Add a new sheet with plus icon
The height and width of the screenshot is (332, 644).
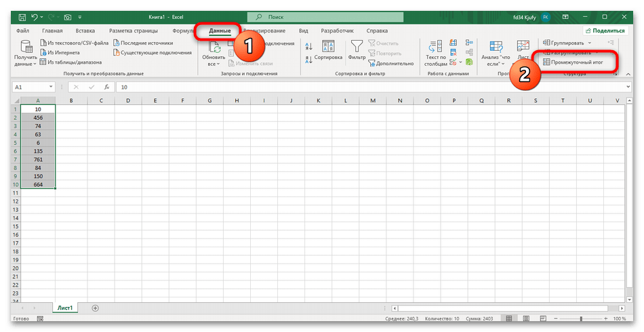tap(96, 308)
